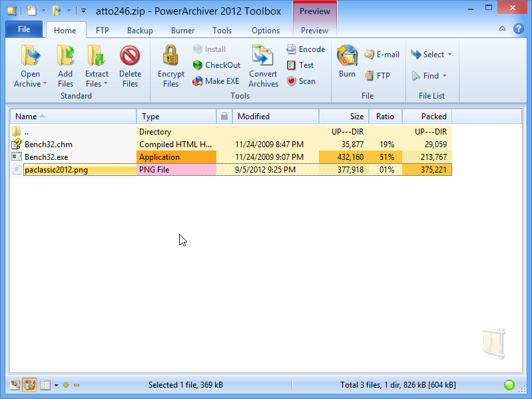532x399 pixels.
Task: Select the parent directory '..' row
Action: (x=231, y=132)
